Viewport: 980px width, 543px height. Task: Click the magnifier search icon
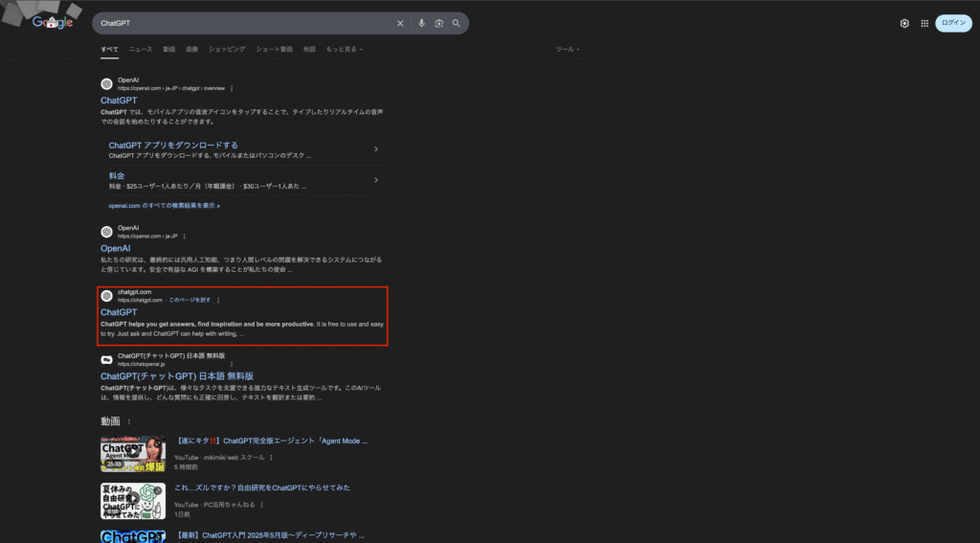click(457, 23)
